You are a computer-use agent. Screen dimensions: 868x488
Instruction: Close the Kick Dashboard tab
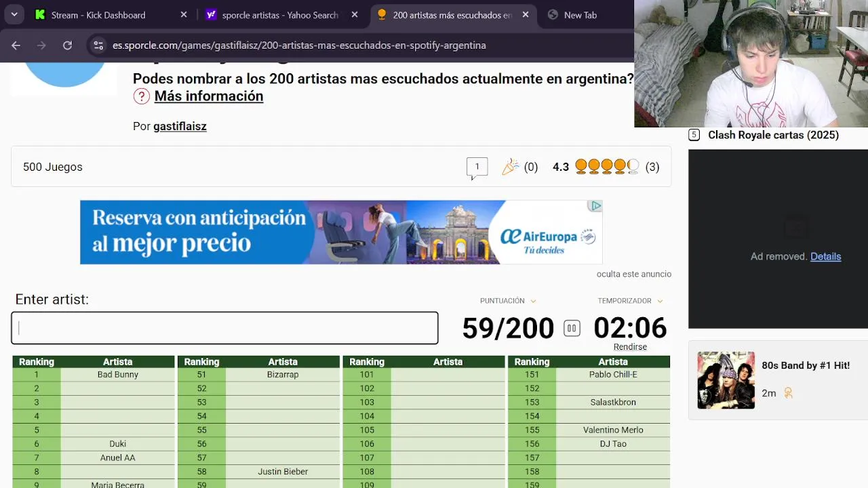pos(184,15)
